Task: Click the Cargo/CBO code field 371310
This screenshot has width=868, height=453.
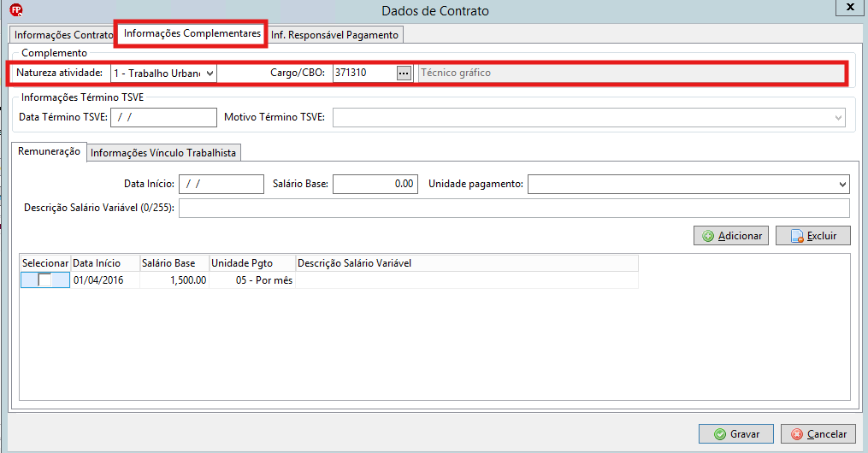Action: [364, 73]
